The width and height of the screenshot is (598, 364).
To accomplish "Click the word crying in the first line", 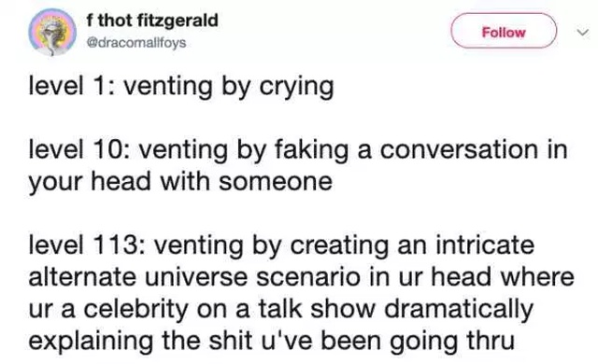I will pos(297,87).
